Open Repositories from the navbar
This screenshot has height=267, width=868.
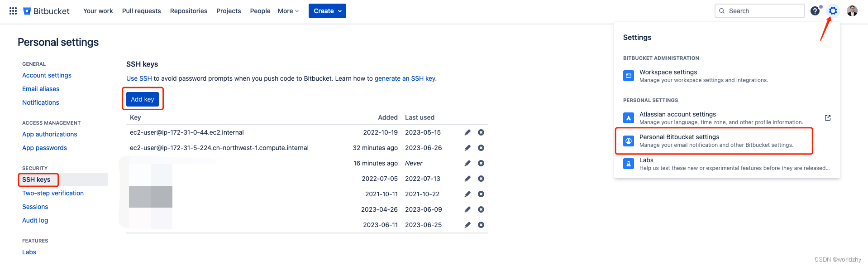(189, 11)
